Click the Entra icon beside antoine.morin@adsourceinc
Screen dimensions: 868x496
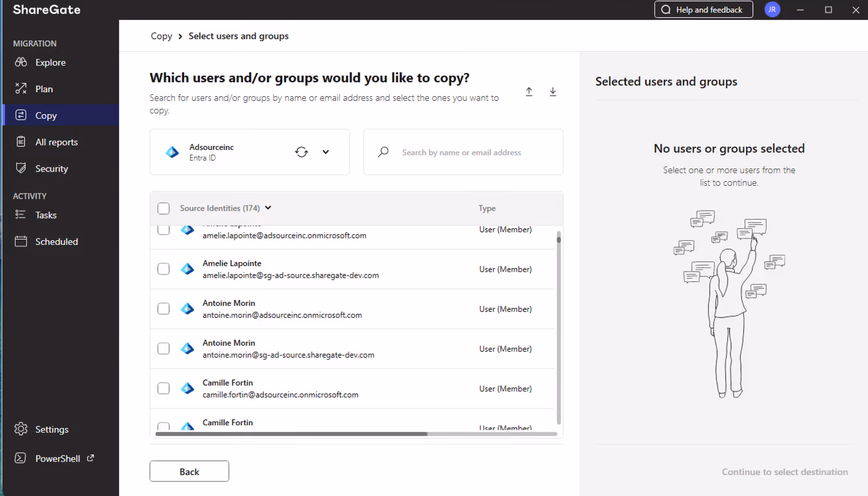point(187,309)
